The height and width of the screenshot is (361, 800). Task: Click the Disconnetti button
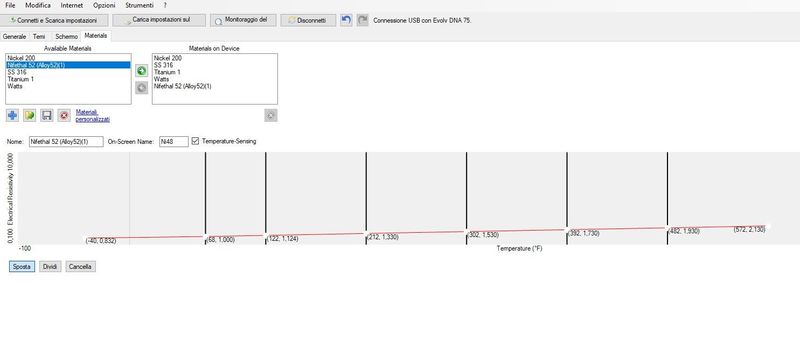(x=308, y=20)
